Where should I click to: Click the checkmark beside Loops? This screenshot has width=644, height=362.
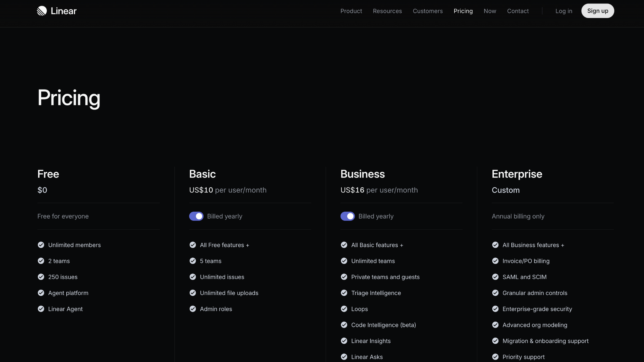(x=344, y=309)
